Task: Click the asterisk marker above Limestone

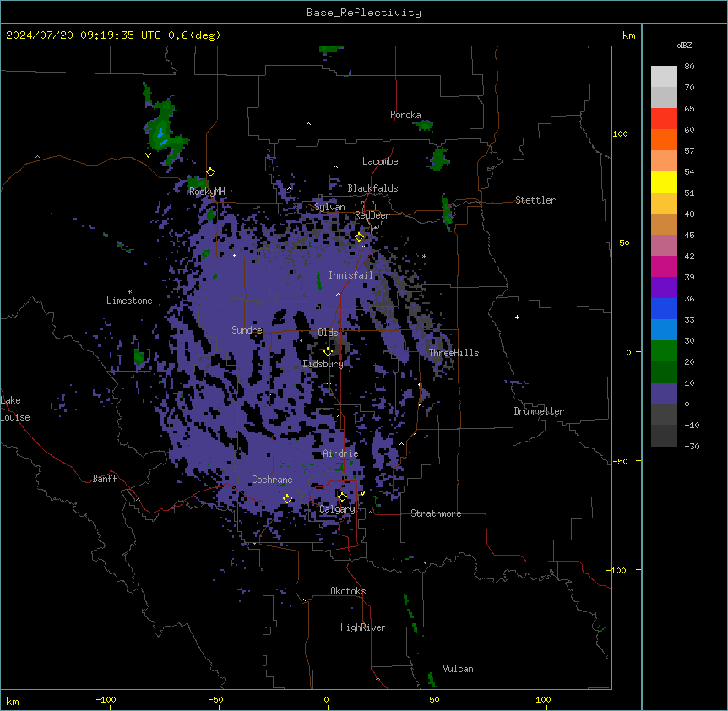Action: point(129,292)
